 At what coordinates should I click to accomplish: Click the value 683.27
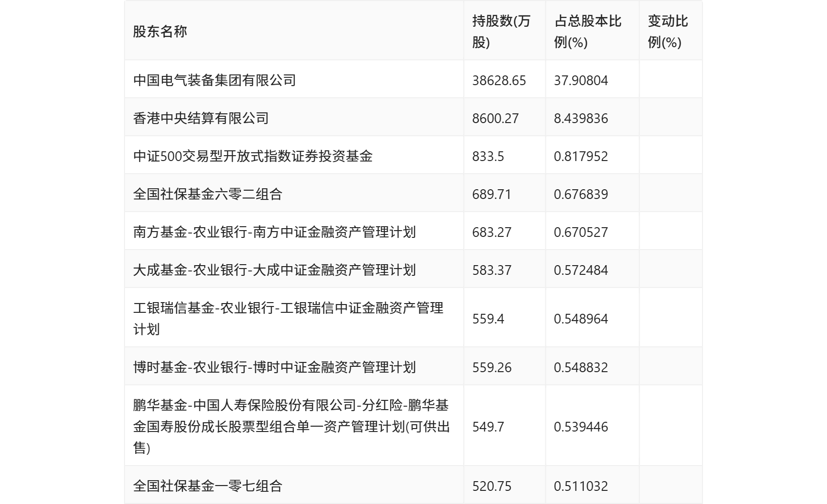point(491,232)
